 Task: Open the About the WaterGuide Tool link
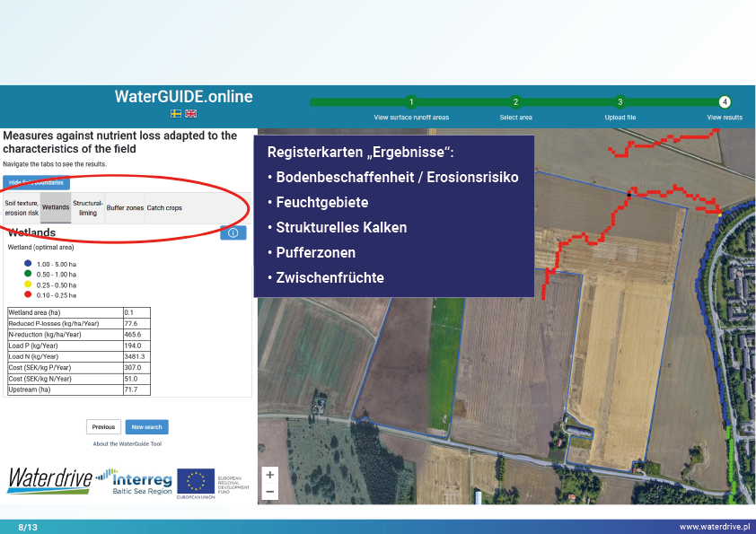point(127,443)
